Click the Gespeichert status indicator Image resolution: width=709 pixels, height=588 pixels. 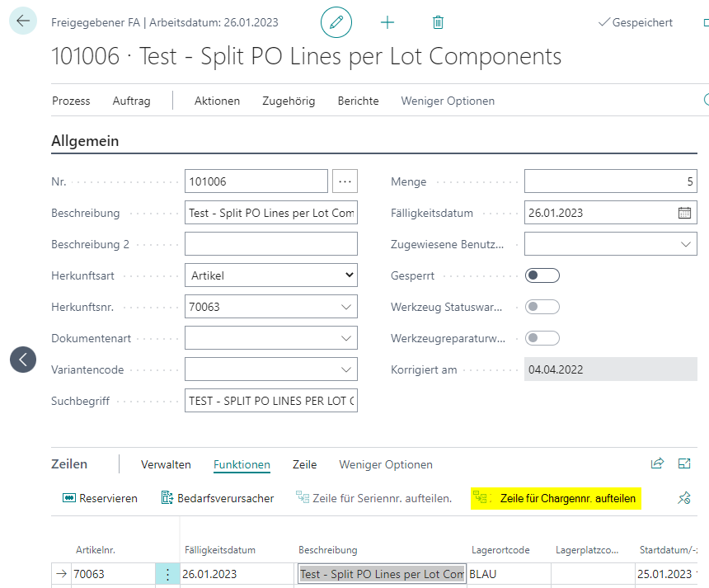point(636,22)
